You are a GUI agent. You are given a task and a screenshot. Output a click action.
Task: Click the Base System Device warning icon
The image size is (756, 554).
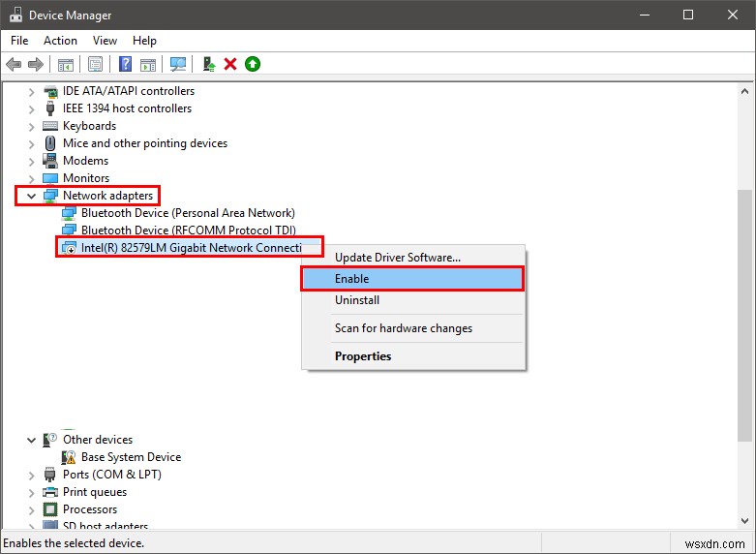69,457
